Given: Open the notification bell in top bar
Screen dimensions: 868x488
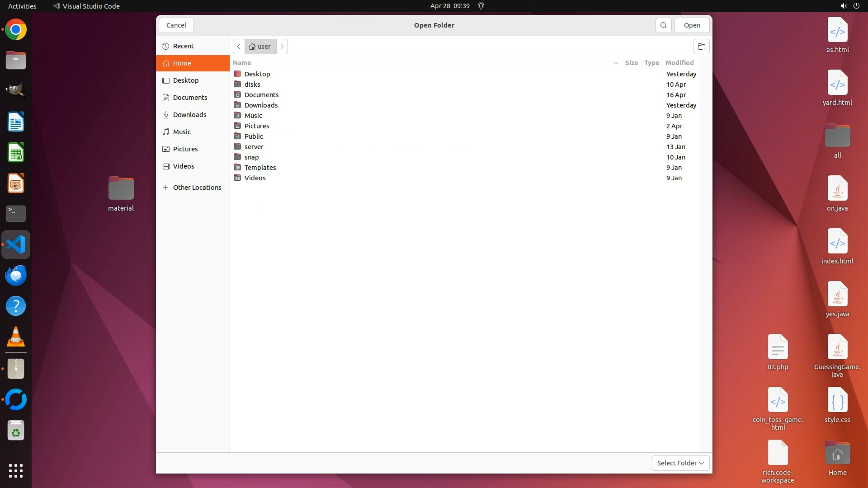Looking at the screenshot, I should point(481,6).
